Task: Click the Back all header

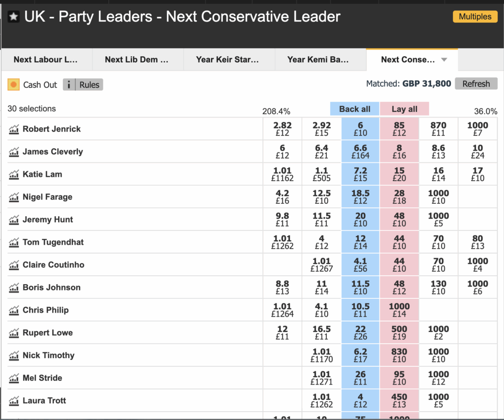Action: click(x=355, y=109)
